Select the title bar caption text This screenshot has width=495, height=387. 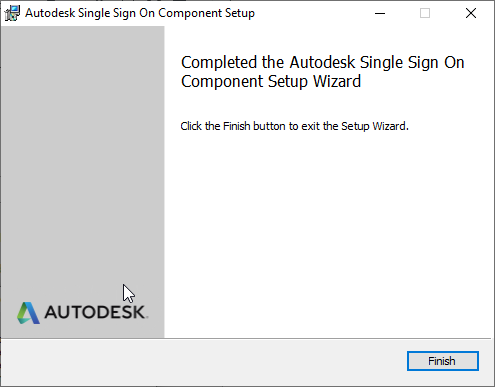140,13
